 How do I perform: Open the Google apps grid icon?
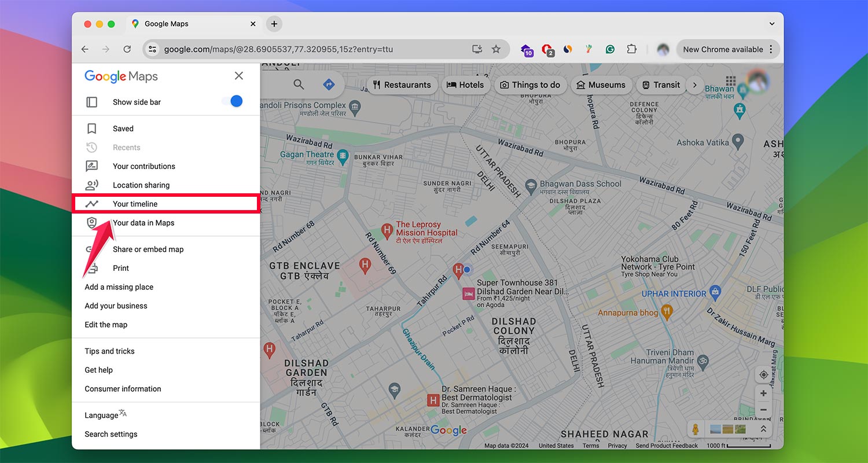(730, 81)
